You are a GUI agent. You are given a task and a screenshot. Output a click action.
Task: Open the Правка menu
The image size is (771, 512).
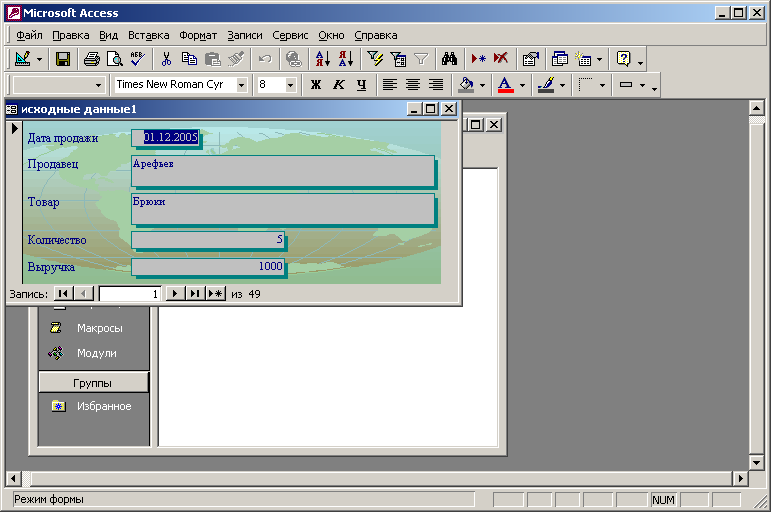click(x=71, y=35)
